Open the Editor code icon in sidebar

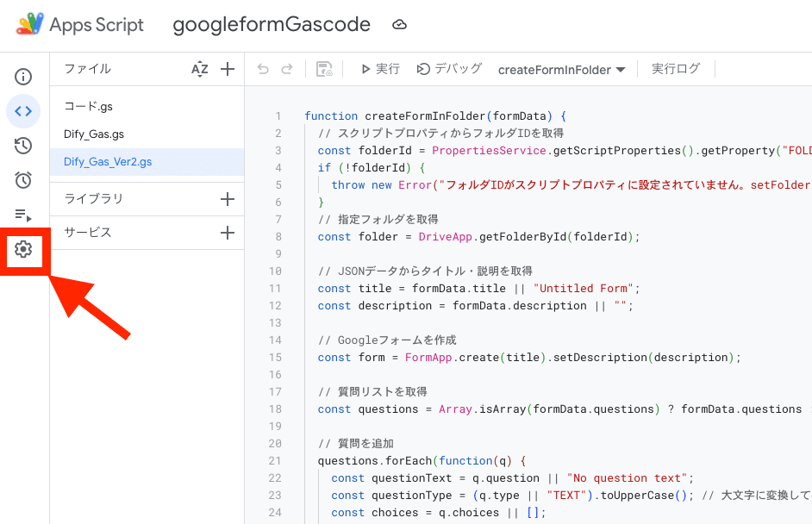click(x=22, y=111)
